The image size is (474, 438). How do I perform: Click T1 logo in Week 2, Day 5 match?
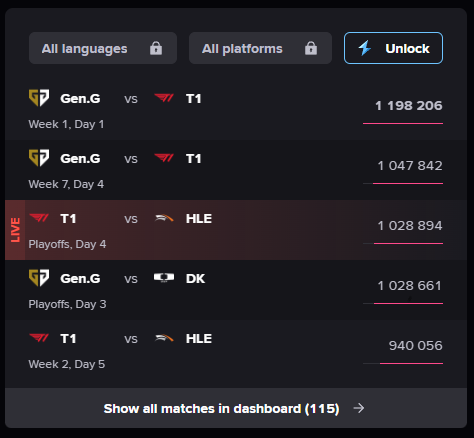click(39, 338)
